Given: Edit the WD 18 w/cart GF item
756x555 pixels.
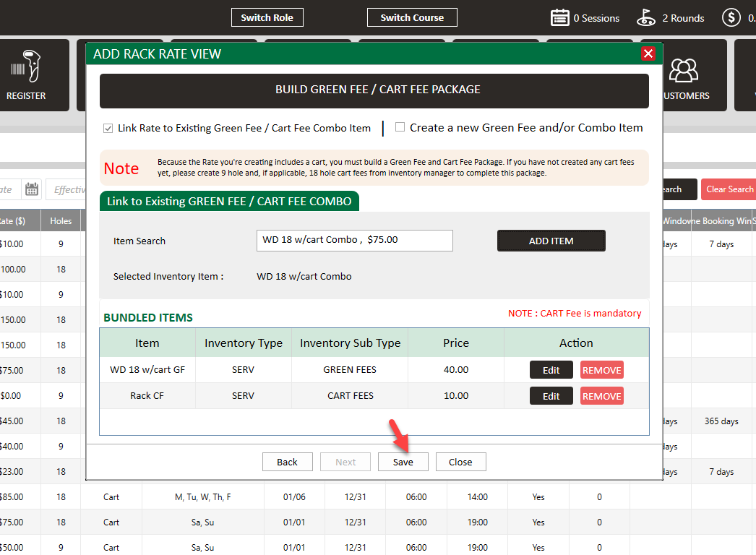Looking at the screenshot, I should pyautogui.click(x=551, y=370).
